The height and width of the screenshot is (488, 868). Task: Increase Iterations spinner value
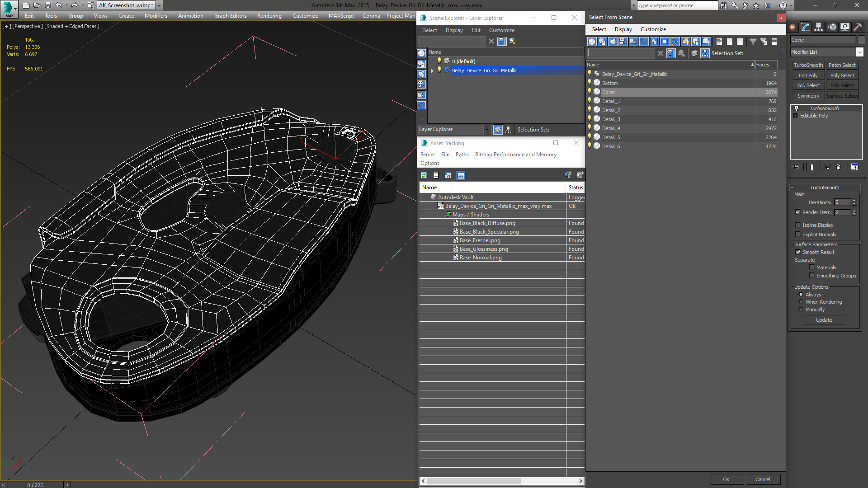click(854, 201)
